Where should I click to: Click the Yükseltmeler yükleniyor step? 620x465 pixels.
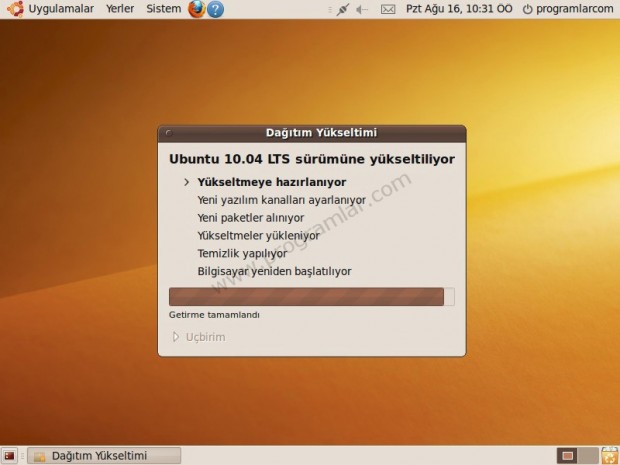click(259, 236)
